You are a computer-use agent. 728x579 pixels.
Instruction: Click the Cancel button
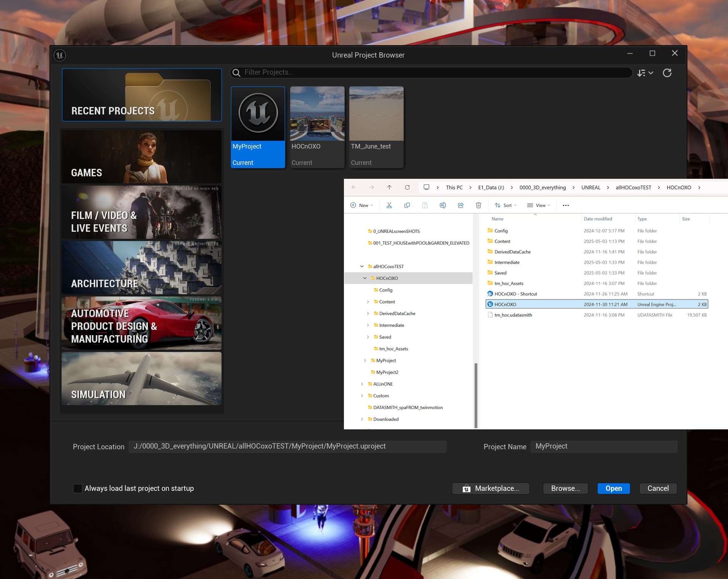pos(658,488)
